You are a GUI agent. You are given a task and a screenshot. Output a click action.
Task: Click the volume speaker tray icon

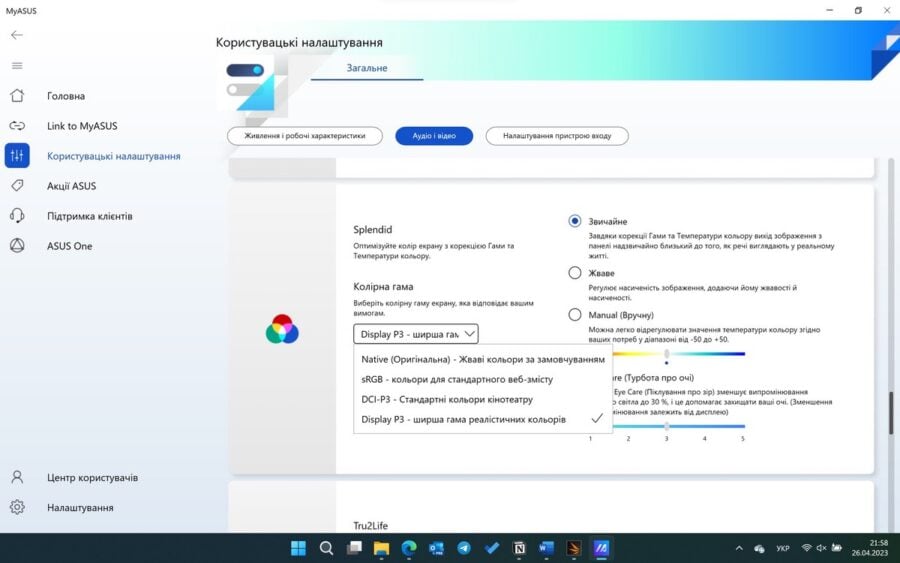pos(821,548)
